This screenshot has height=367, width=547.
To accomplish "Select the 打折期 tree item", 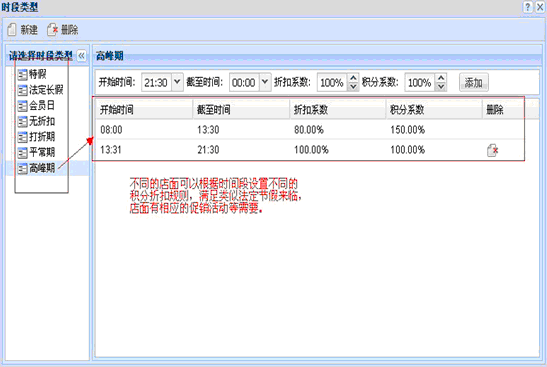I will (x=36, y=137).
